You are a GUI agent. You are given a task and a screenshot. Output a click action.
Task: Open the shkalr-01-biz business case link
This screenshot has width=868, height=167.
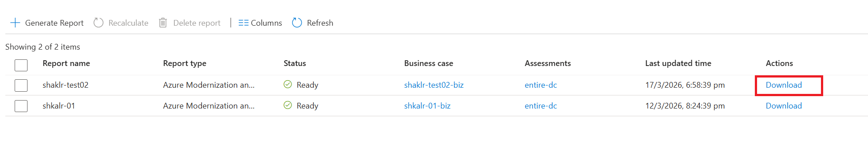coord(427,106)
